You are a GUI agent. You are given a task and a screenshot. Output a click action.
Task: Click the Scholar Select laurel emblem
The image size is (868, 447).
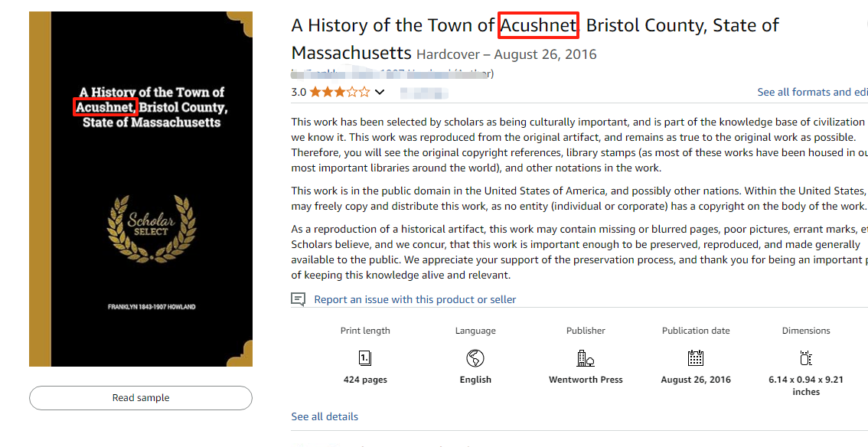[x=152, y=226]
